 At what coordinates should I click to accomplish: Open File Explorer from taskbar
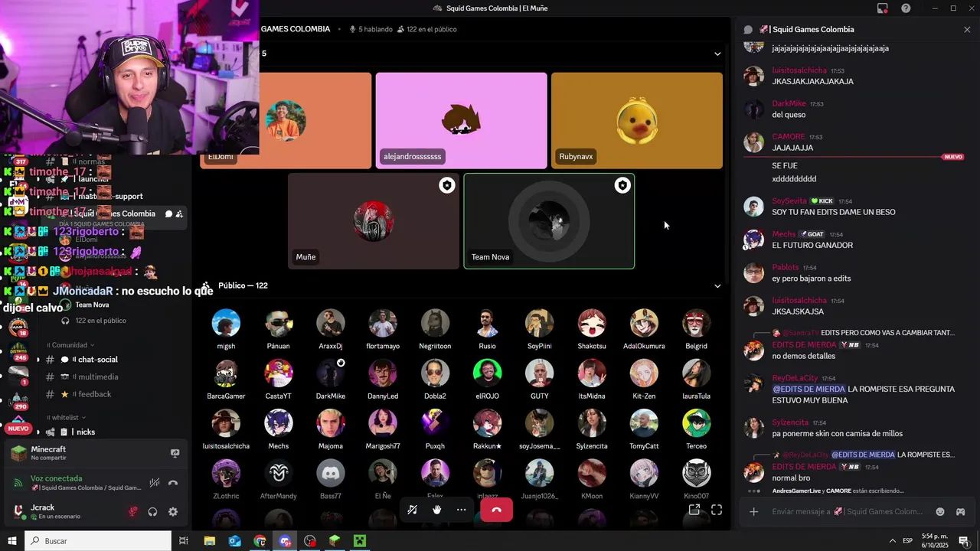[x=209, y=541]
